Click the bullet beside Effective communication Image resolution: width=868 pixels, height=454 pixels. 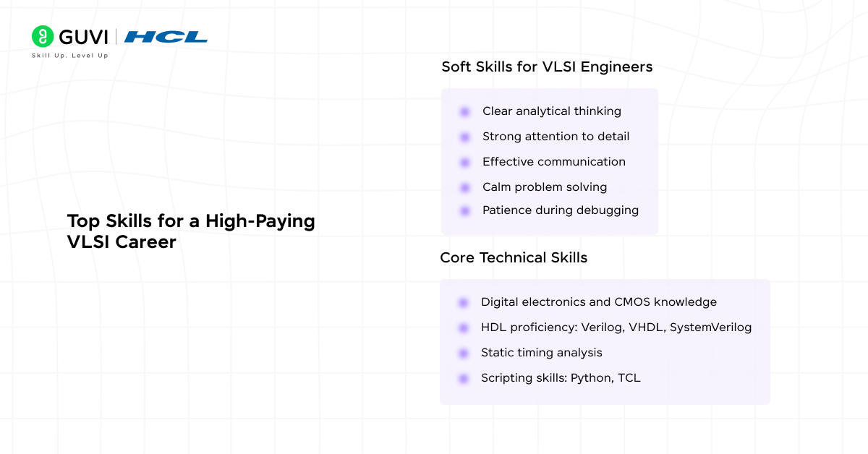464,163
